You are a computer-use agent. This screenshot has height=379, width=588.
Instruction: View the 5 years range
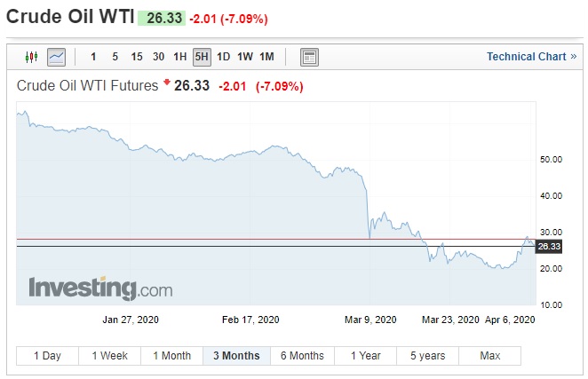pyautogui.click(x=427, y=356)
